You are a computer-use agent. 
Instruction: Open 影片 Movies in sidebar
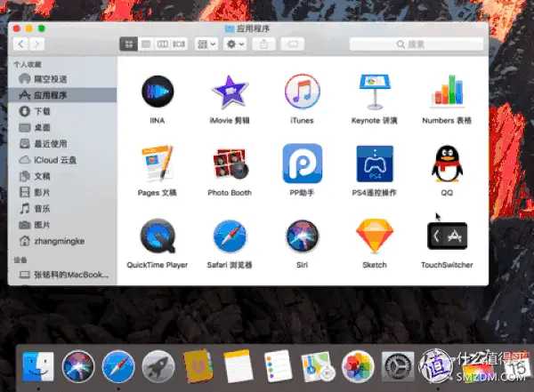62,192
